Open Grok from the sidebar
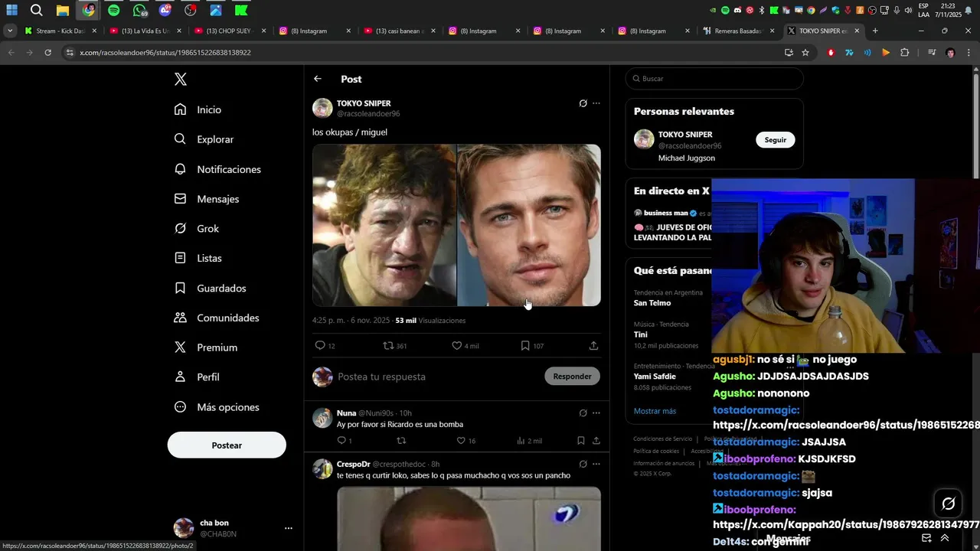This screenshot has height=551, width=980. [x=196, y=229]
